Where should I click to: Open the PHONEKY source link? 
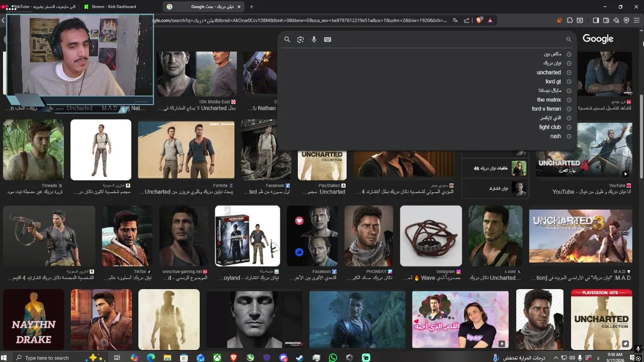click(380, 271)
